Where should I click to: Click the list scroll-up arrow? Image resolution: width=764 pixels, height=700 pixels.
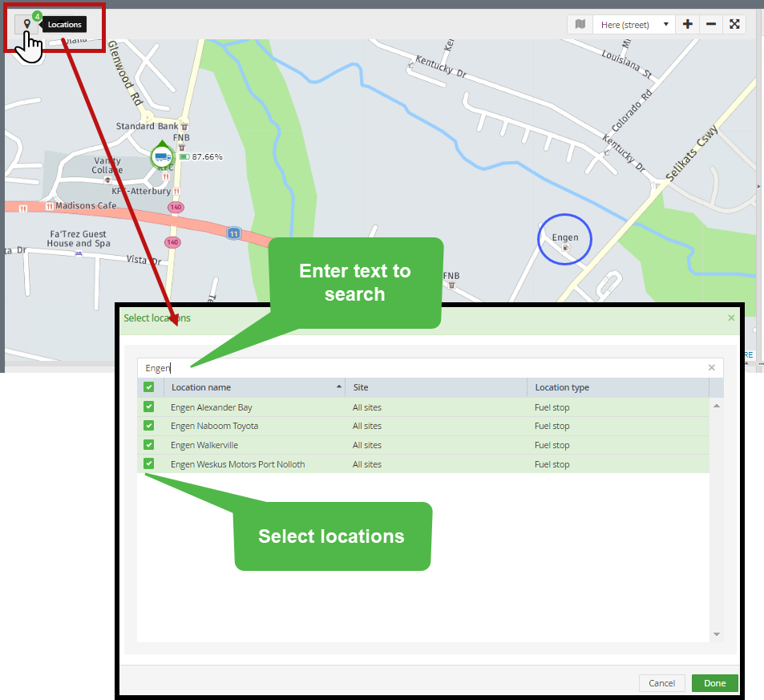pyautogui.click(x=716, y=406)
